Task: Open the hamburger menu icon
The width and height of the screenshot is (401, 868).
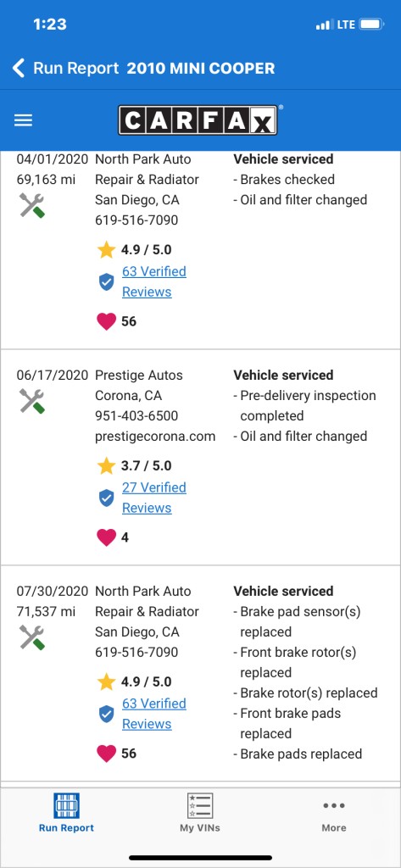Action: click(x=23, y=120)
